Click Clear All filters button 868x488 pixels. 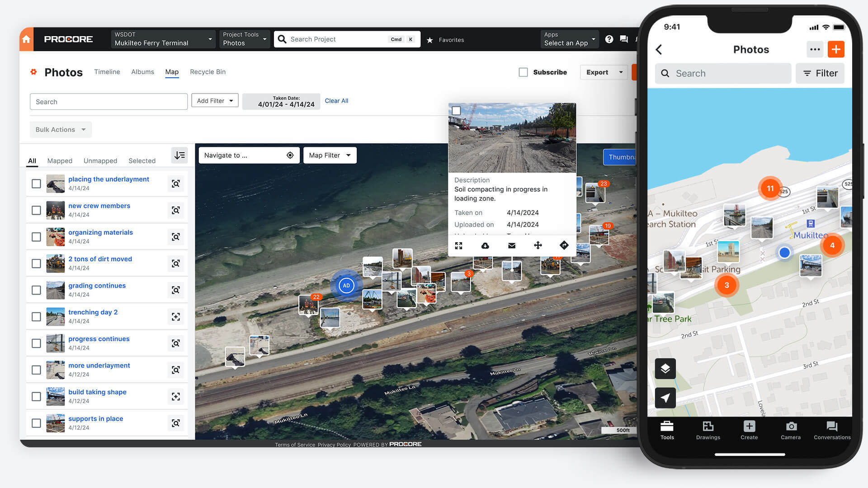point(336,101)
